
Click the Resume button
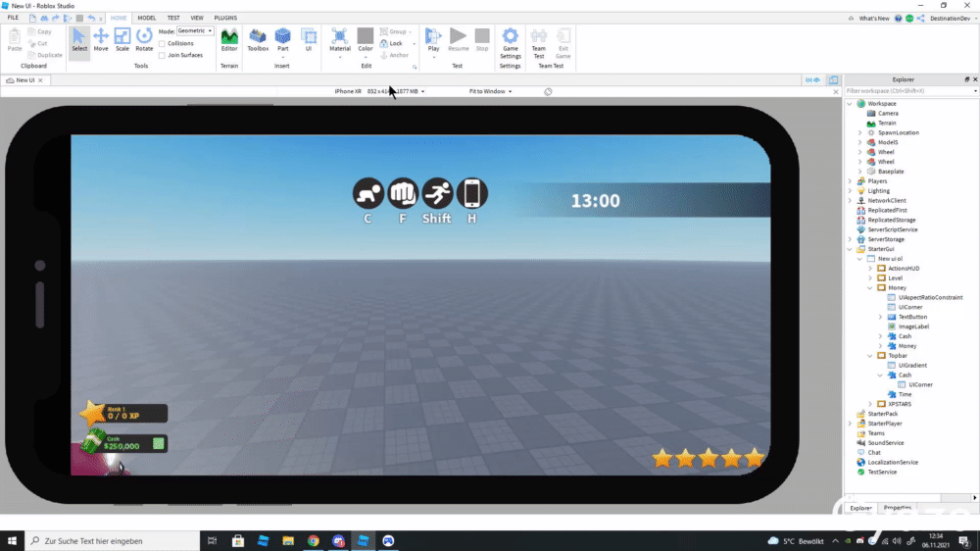coord(458,40)
